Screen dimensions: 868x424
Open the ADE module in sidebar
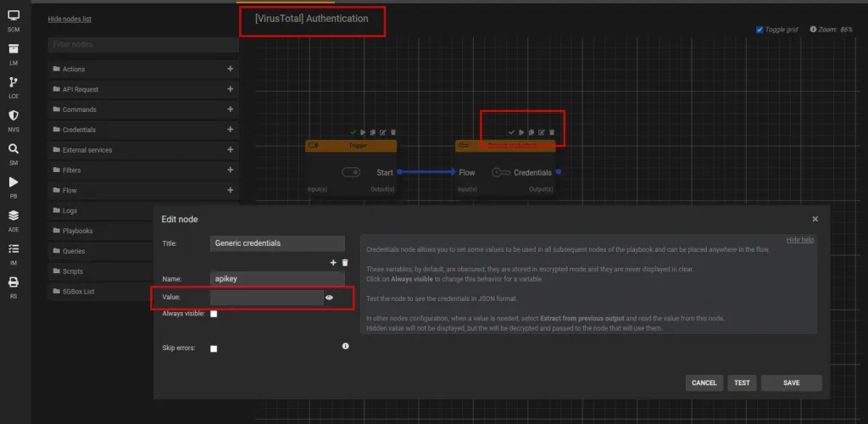[x=14, y=220]
